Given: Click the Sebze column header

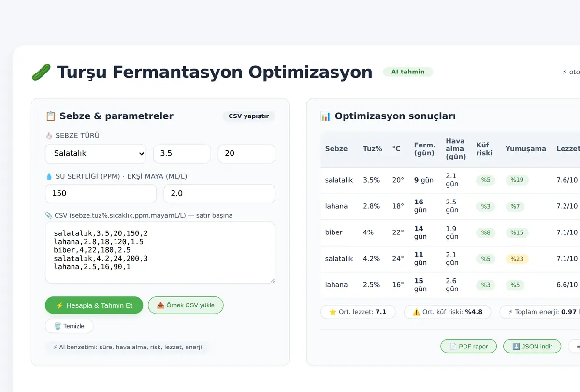Looking at the screenshot, I should 336,149.
